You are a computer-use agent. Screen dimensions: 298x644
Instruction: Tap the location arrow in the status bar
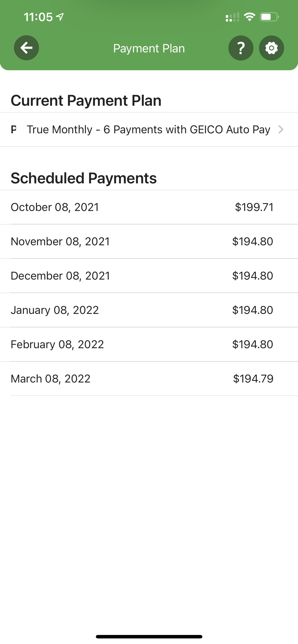point(60,17)
